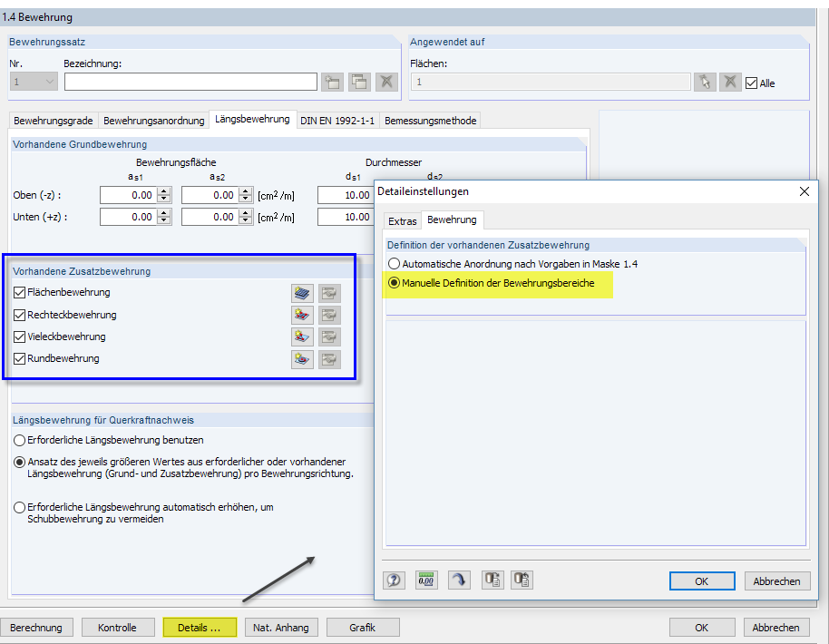This screenshot has height=644, width=829.
Task: Create a new Rechteckbewehrung with the star icon
Action: coord(302,315)
